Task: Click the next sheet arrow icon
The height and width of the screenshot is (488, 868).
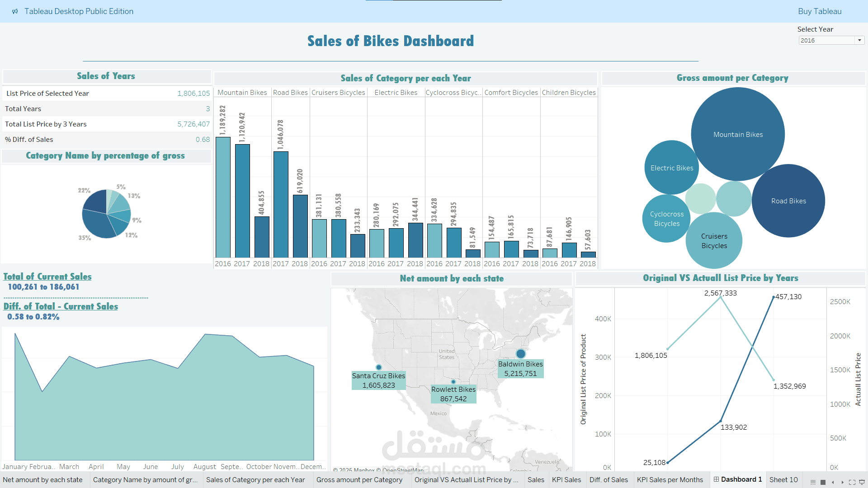Action: [843, 482]
